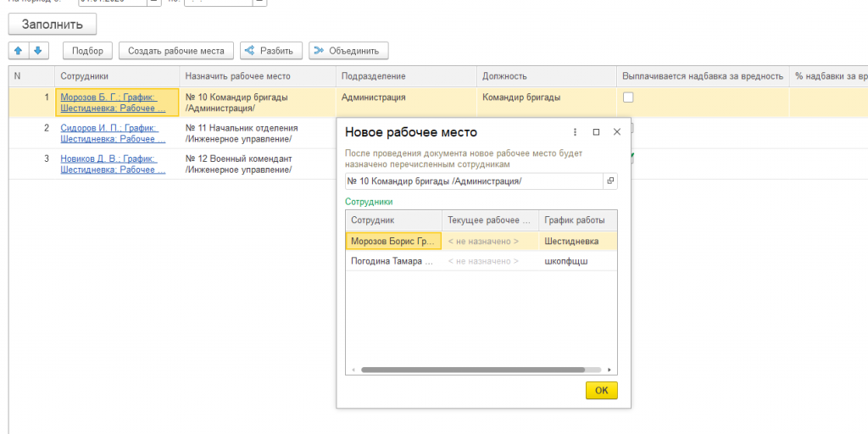
Task: Open the Новиков Д. В. employee link
Action: 113,164
